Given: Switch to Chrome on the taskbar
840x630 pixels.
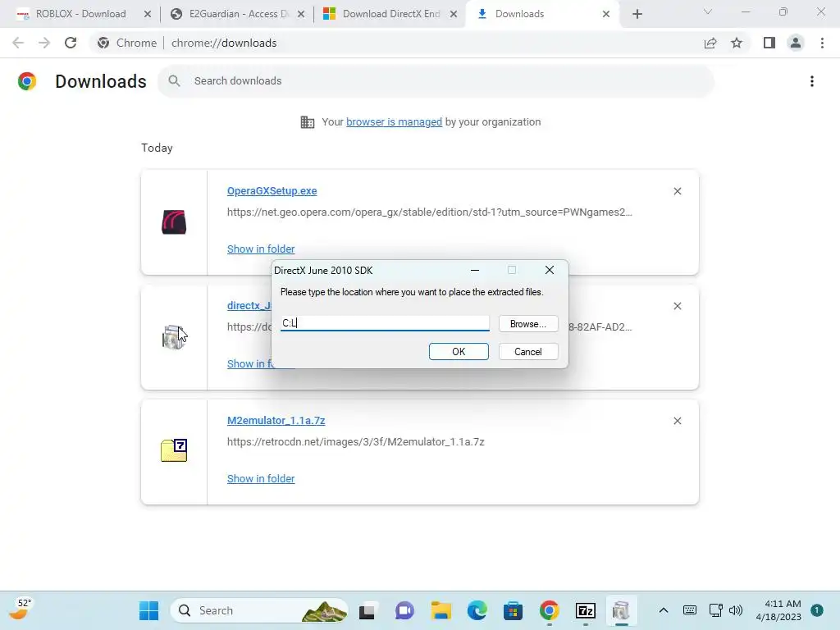Looking at the screenshot, I should coord(549,610).
